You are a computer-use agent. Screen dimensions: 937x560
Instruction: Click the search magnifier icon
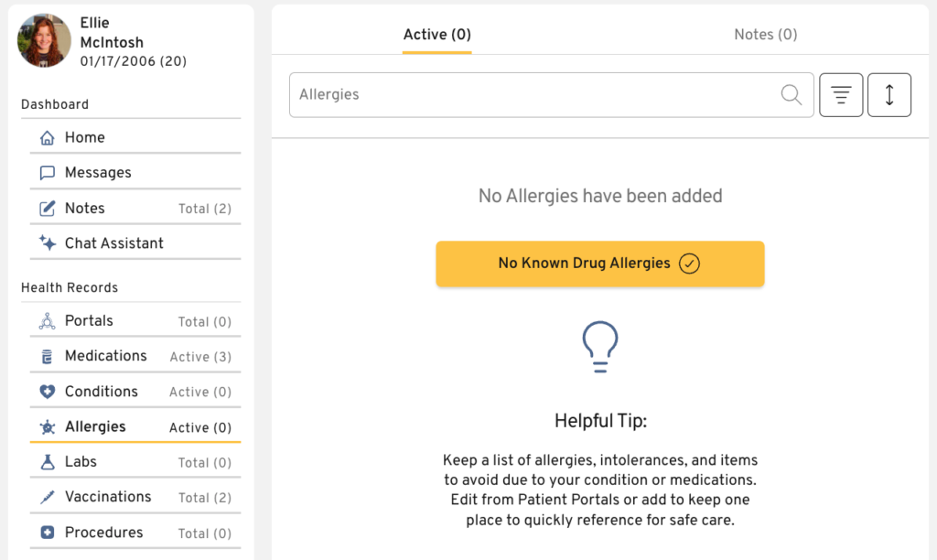[x=792, y=95]
